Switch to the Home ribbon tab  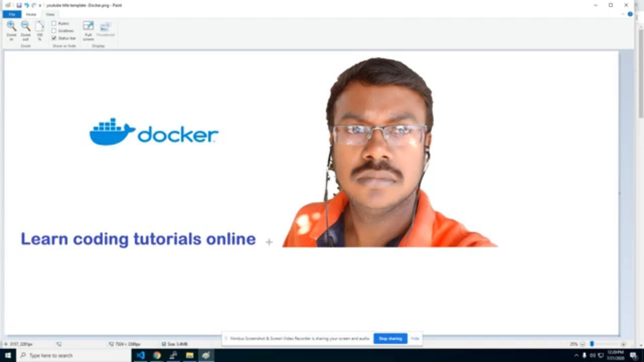pos(31,15)
